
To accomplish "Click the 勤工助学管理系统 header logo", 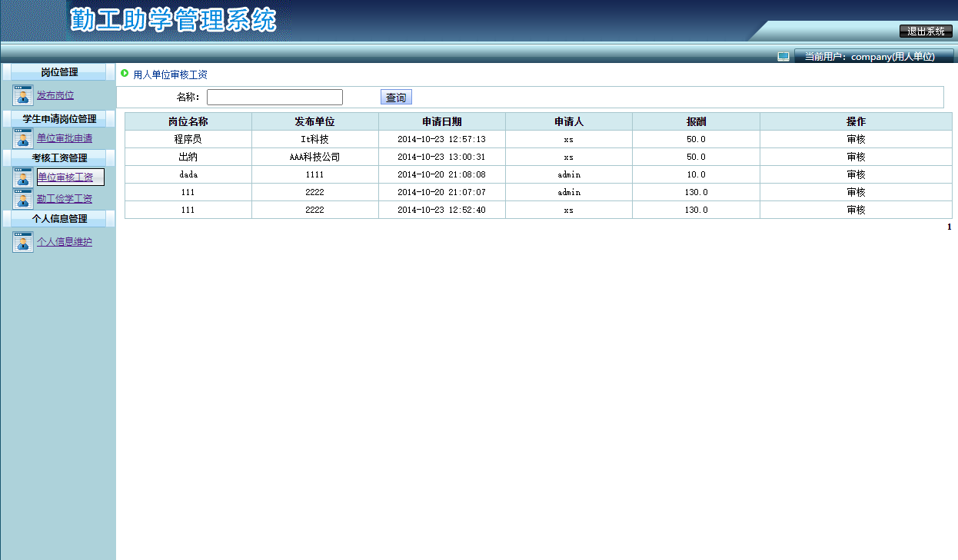I will [x=175, y=20].
